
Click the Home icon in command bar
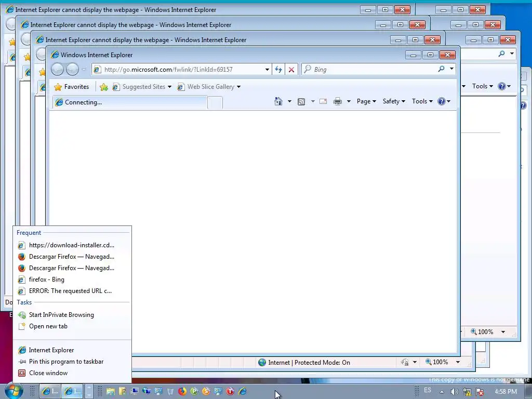pyautogui.click(x=278, y=101)
